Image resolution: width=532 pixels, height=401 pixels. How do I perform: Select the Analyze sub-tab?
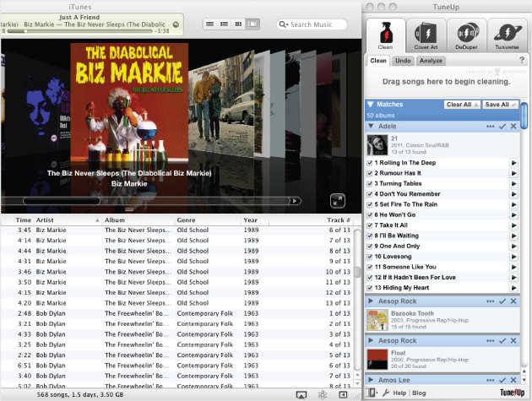point(431,61)
